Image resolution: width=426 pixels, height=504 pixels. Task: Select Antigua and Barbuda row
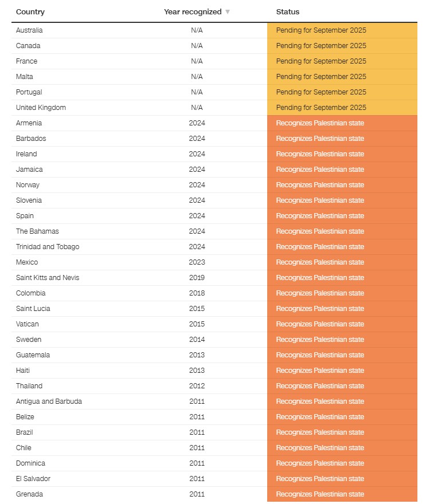49,401
